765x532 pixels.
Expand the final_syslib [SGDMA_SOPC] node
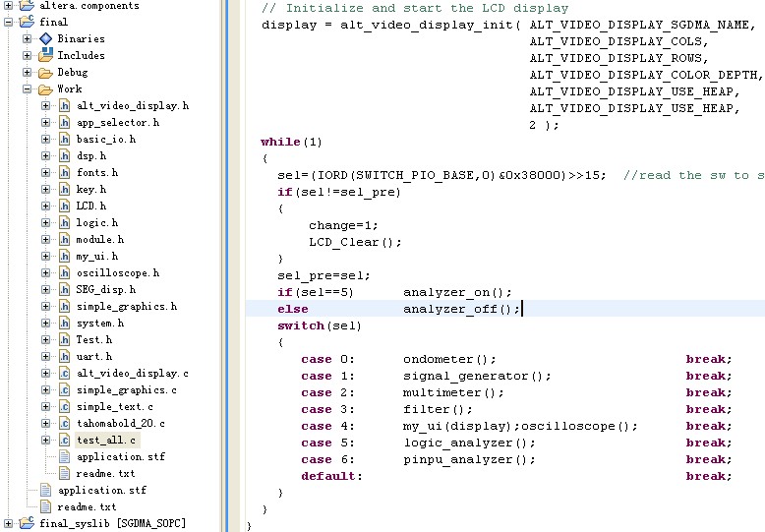[x=8, y=523]
